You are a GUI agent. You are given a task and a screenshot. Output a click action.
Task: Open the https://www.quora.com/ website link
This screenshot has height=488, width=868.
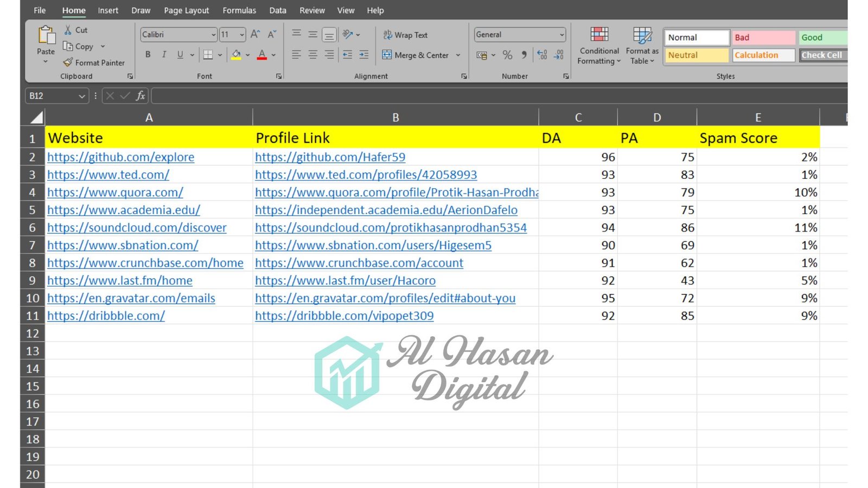click(x=115, y=192)
